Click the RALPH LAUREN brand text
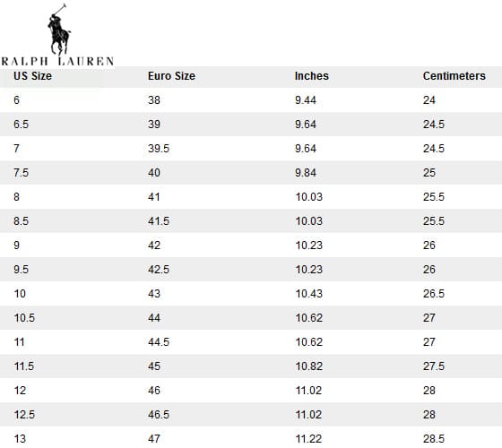 click(57, 61)
